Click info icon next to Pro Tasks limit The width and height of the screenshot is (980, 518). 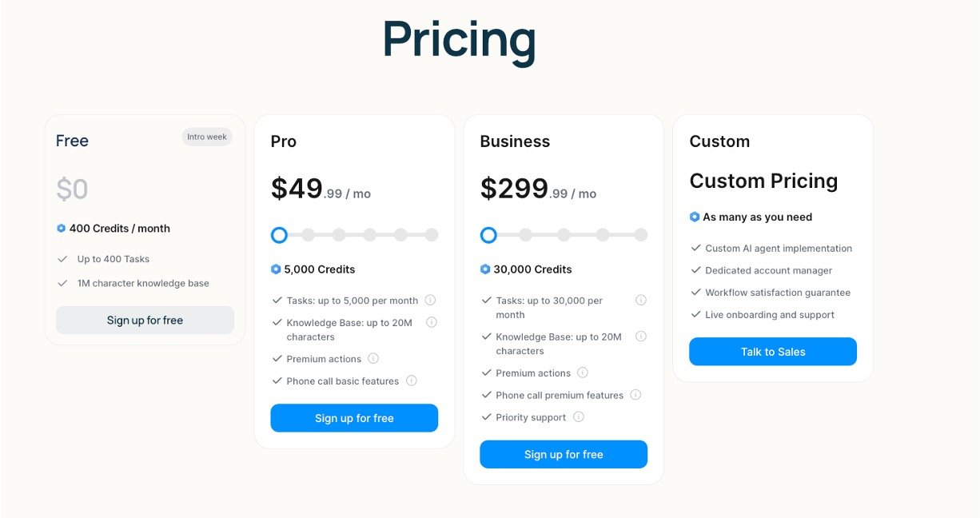[x=430, y=301]
